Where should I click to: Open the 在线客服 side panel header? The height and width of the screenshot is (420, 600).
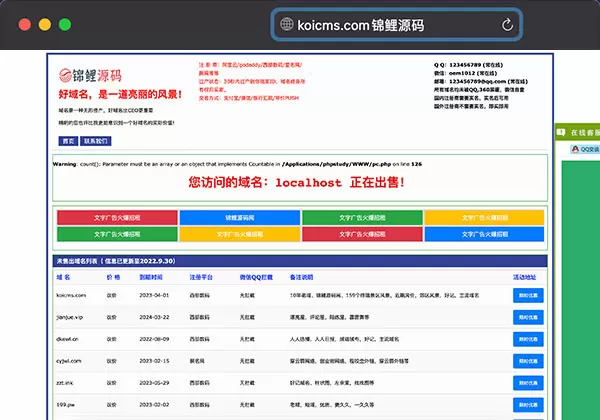coord(577,132)
